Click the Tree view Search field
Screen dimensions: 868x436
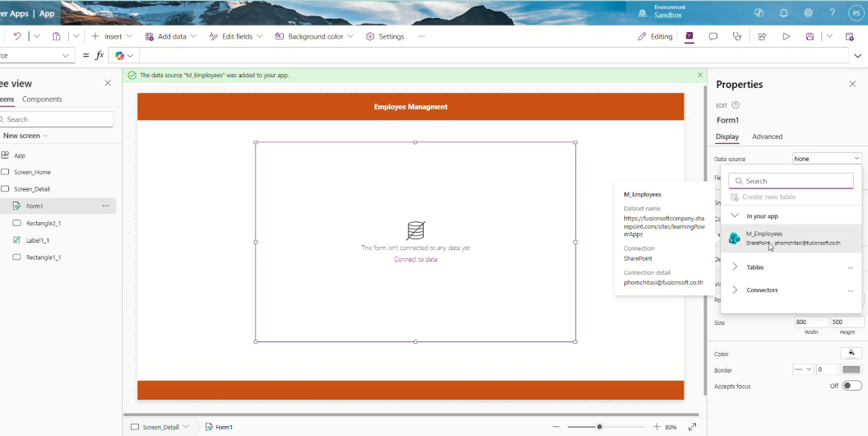coord(55,119)
